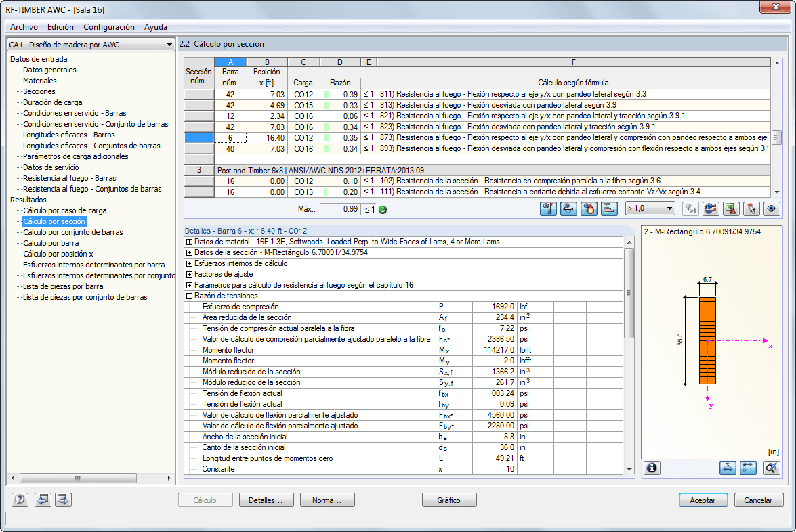Click the Detalles... button
Viewport: 796px width, 532px height.
[x=266, y=500]
